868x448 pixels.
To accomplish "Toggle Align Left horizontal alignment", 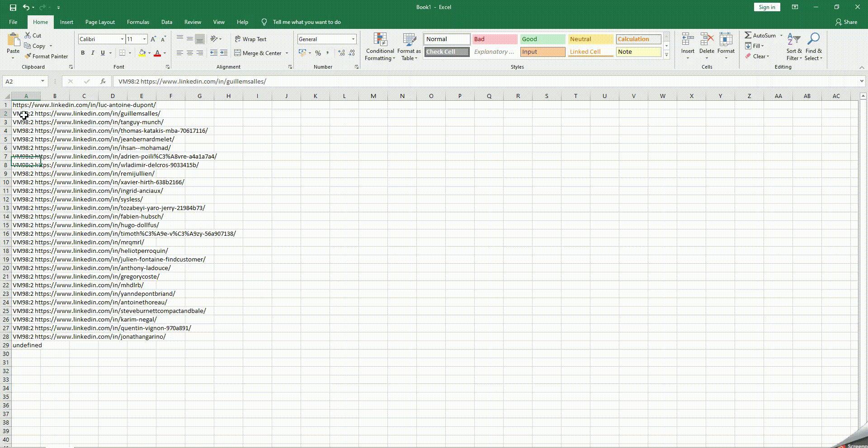I will (179, 53).
